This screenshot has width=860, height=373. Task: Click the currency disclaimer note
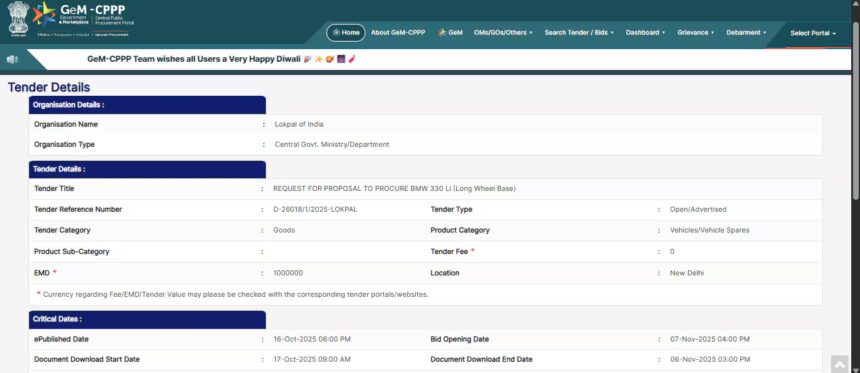pyautogui.click(x=232, y=295)
